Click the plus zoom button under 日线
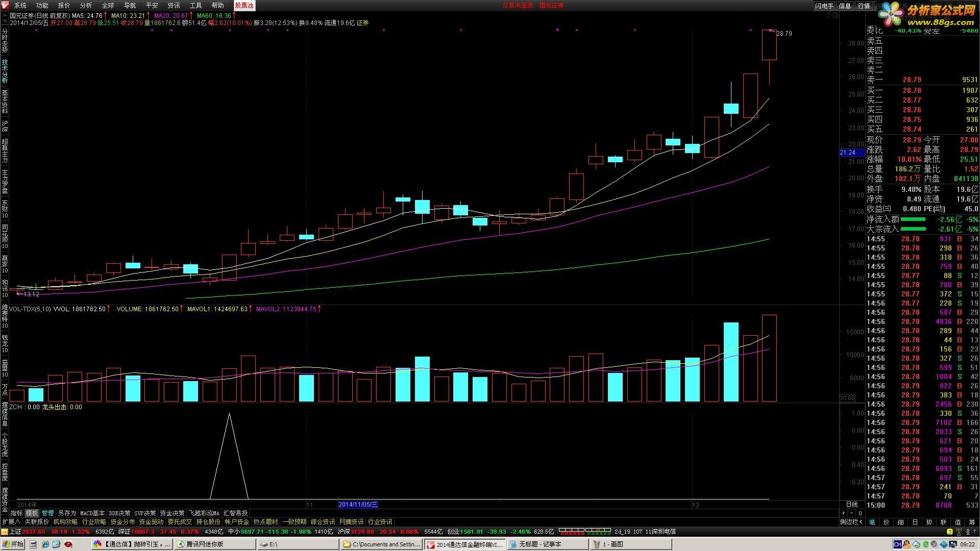The image size is (980, 551). click(x=843, y=513)
